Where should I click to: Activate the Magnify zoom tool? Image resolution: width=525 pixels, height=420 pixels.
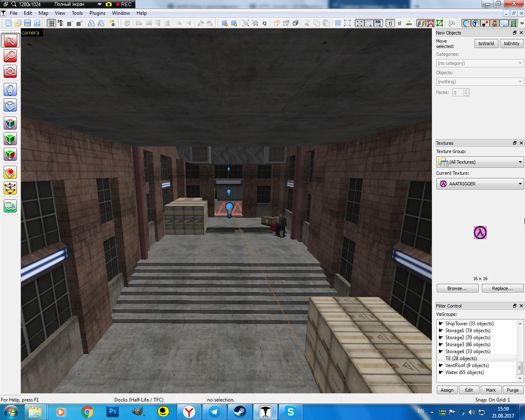tap(10, 56)
